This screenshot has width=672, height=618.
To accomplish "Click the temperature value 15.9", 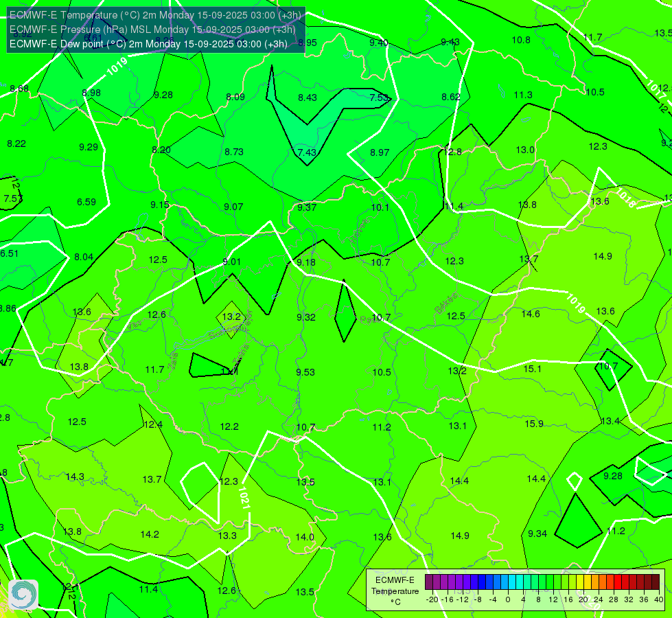I will click(534, 424).
